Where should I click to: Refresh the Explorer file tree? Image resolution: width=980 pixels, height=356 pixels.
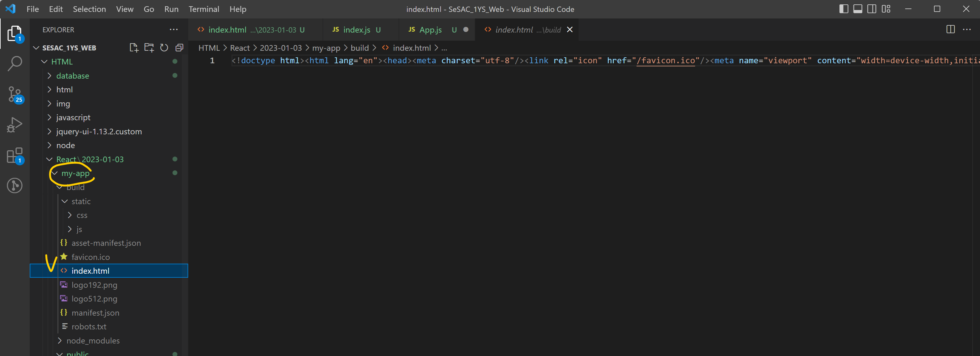pyautogui.click(x=164, y=48)
